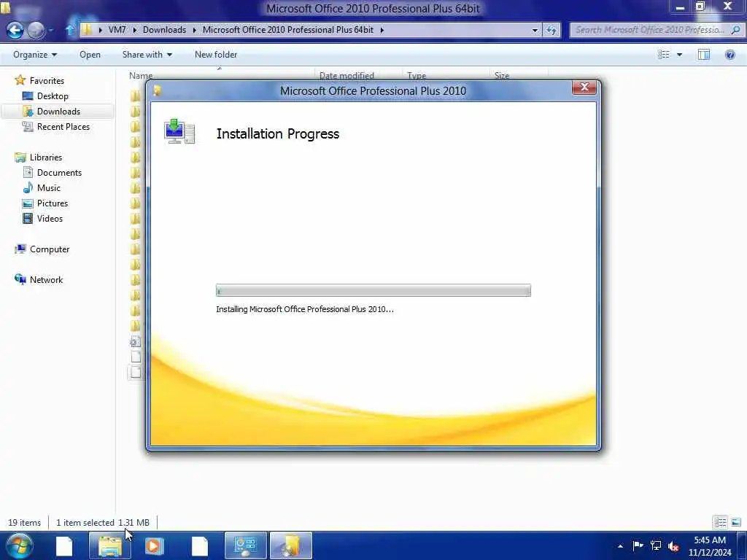The height and width of the screenshot is (560, 747).
Task: Click the address bar refresh icon
Action: click(x=551, y=30)
